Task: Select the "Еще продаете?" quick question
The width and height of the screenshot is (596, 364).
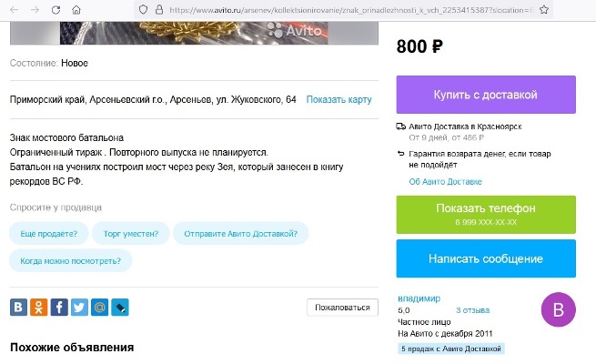Action: pos(49,233)
